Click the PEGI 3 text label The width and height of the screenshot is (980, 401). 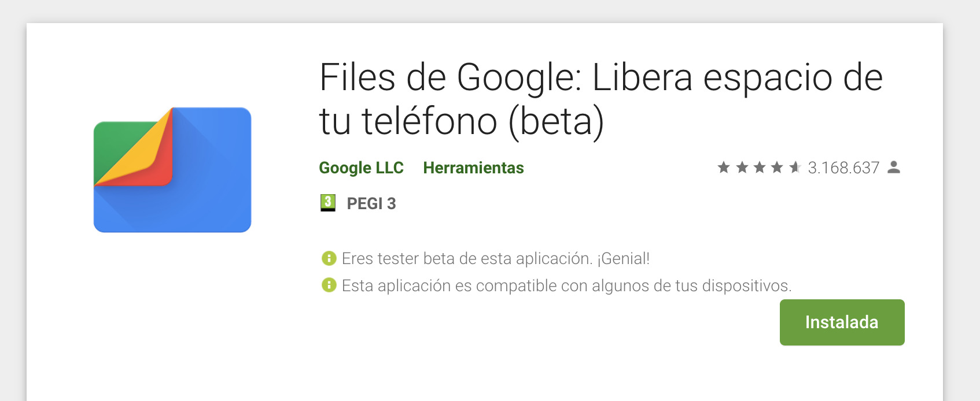(371, 203)
